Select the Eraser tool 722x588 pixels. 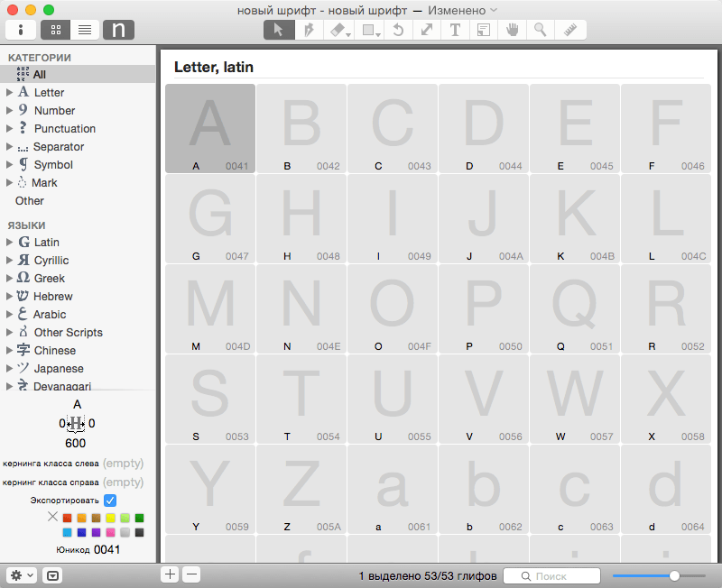click(x=339, y=30)
